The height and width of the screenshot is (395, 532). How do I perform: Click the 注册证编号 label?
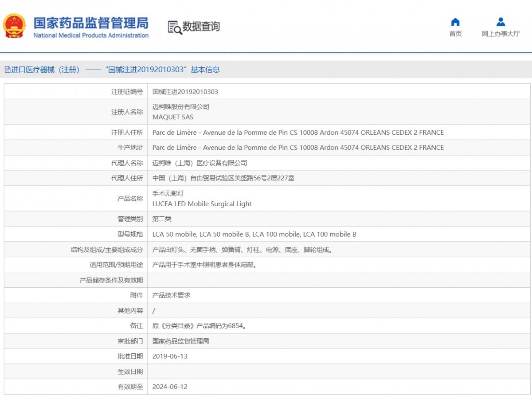(x=127, y=92)
